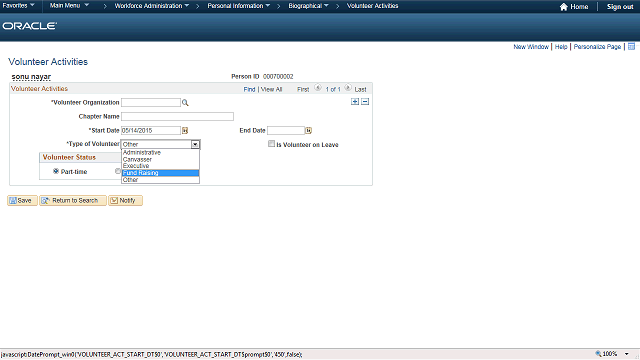The width and height of the screenshot is (640, 360).
Task: Select the Part-time radio button
Action: click(x=56, y=171)
